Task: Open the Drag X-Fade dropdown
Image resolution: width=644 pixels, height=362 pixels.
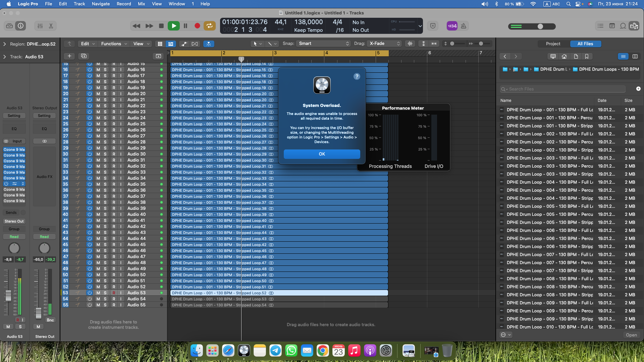Action: pos(384,44)
